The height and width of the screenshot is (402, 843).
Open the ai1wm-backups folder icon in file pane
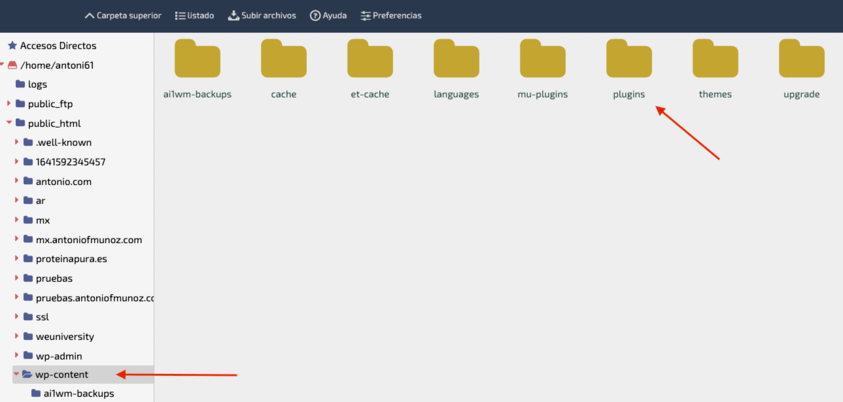(x=197, y=58)
